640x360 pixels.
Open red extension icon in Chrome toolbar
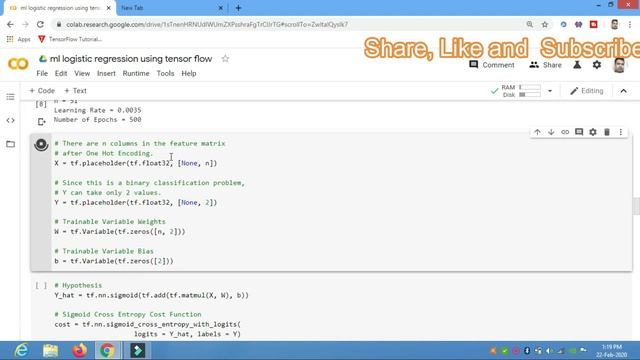(593, 24)
